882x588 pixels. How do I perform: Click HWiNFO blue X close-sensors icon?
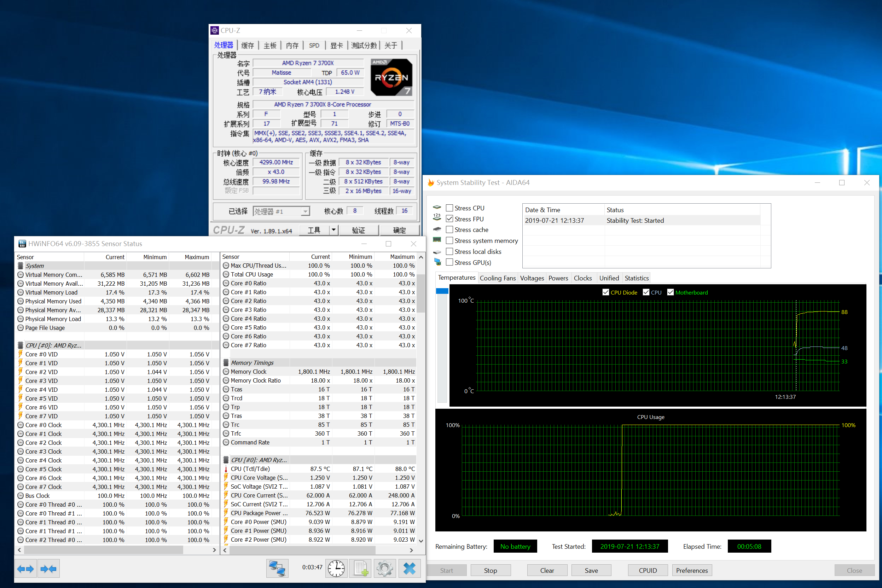tap(409, 569)
